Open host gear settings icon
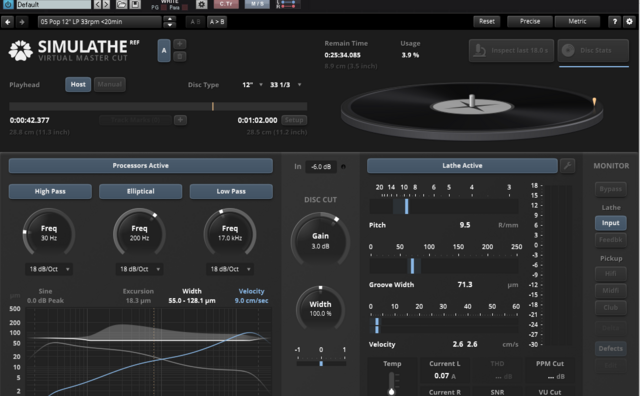640x396 pixels. click(201, 4)
